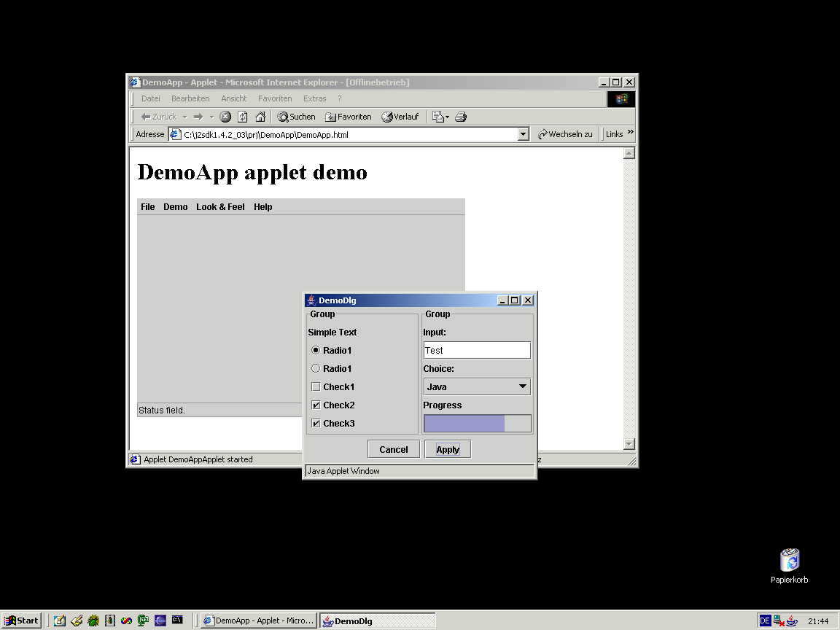Screen dimensions: 840x630
Task: Enable the Check1 checkbox
Action: tap(316, 386)
